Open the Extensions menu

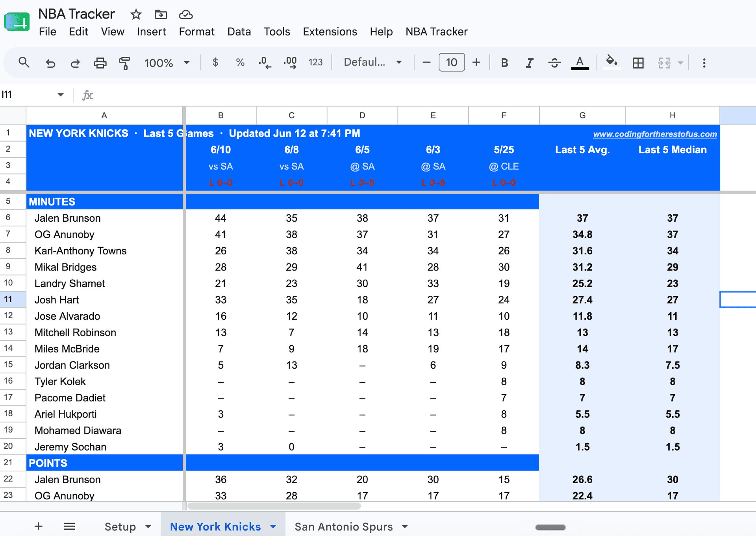point(330,32)
